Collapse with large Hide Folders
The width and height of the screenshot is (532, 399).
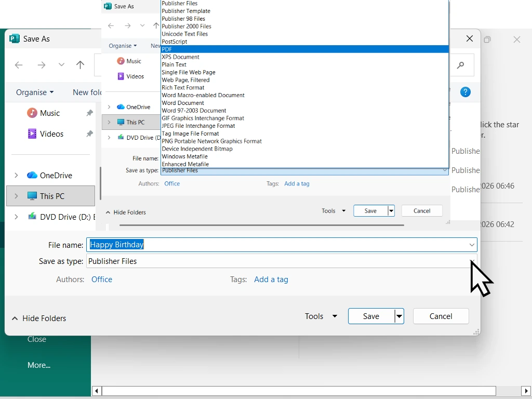point(39,318)
